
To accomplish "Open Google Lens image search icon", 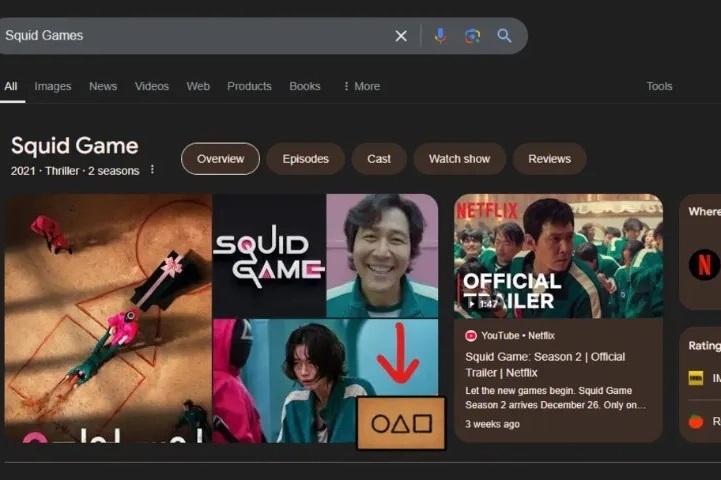I will [472, 36].
